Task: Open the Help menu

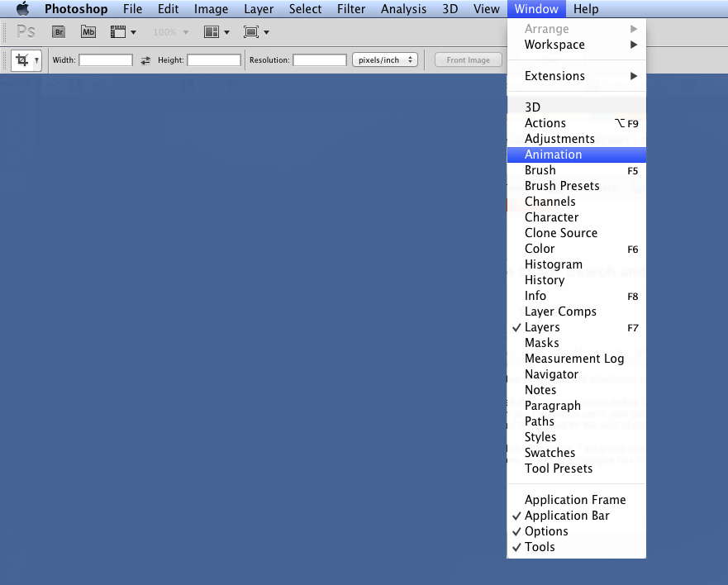Action: [586, 9]
